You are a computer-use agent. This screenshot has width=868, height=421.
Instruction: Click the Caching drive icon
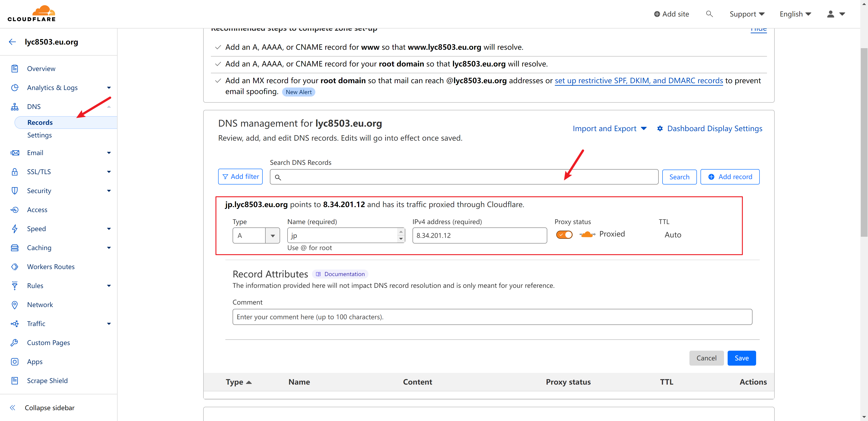(x=14, y=248)
